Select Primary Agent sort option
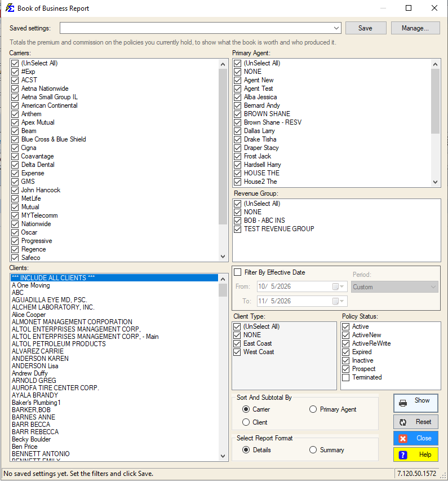Screen dimensions: 448x481 pyautogui.click(x=313, y=409)
